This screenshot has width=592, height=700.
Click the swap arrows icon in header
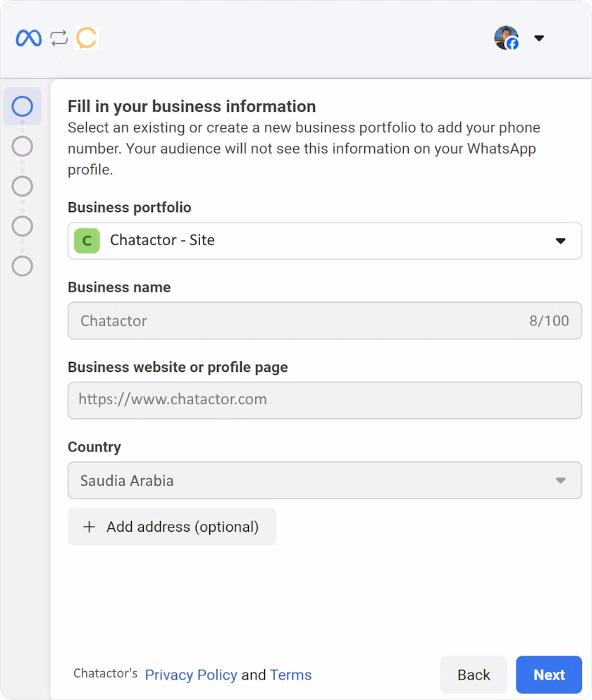click(x=59, y=38)
